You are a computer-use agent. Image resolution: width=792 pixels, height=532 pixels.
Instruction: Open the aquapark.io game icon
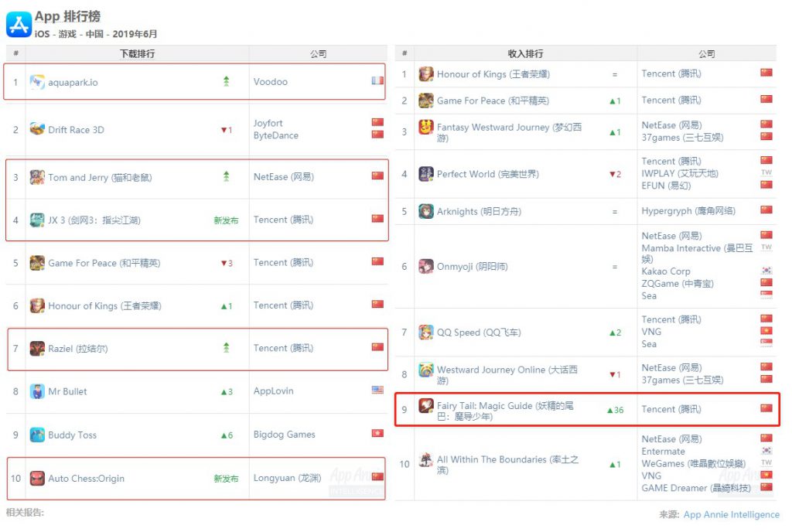tap(37, 82)
